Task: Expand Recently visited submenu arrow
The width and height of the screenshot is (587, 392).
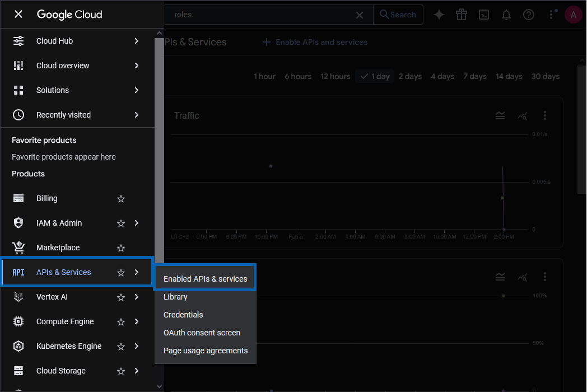Action: [137, 115]
